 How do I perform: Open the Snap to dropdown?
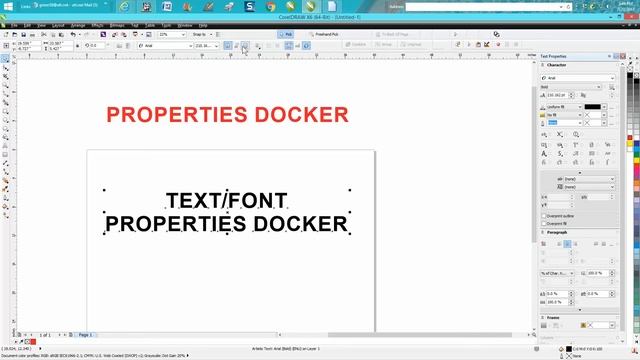tap(202, 35)
